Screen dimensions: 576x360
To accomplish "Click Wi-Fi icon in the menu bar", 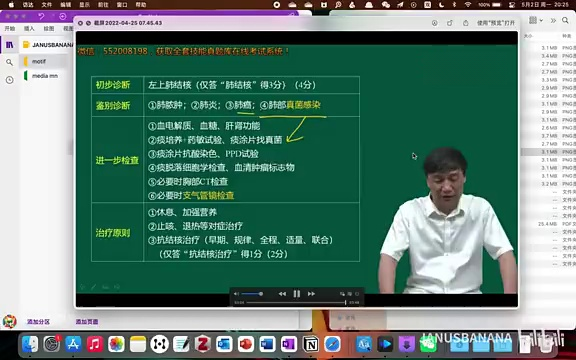I will (468, 5).
